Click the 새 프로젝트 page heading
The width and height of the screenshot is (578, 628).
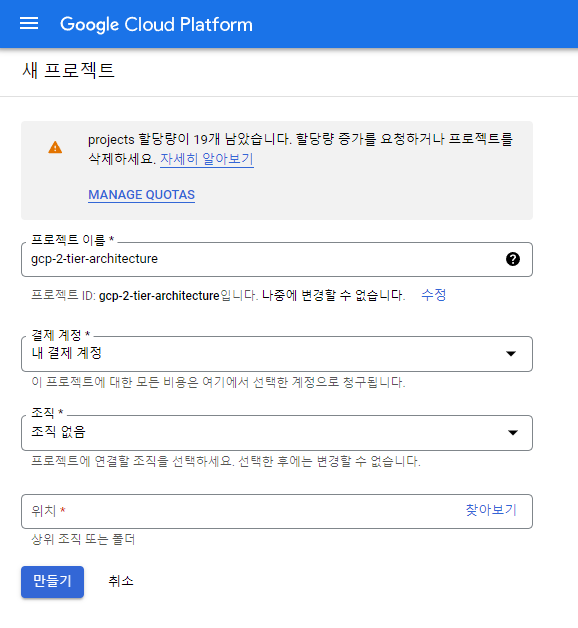pos(68,70)
